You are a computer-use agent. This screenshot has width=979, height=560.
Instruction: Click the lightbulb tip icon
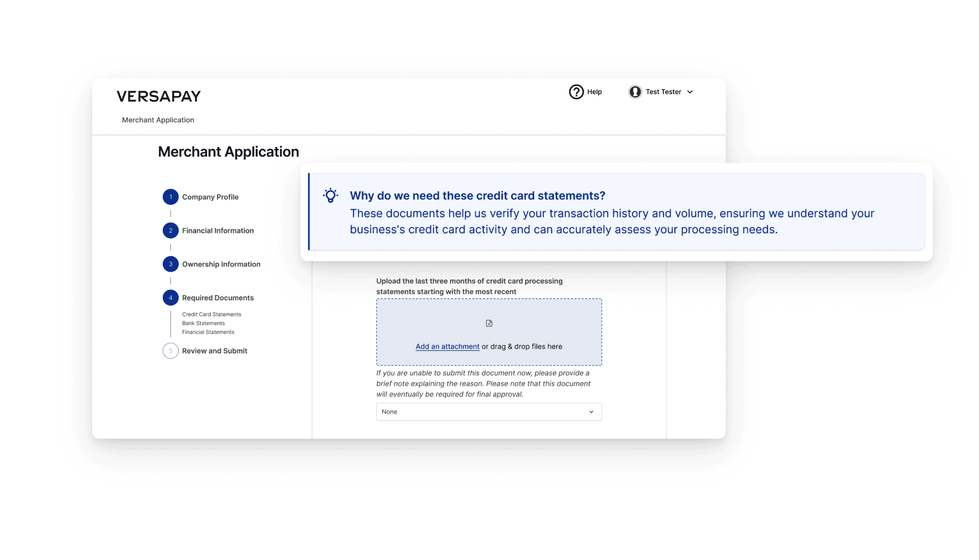tap(330, 196)
